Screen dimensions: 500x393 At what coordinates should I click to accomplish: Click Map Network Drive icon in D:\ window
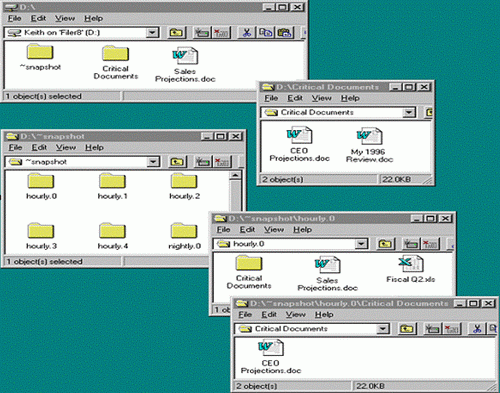[202, 33]
